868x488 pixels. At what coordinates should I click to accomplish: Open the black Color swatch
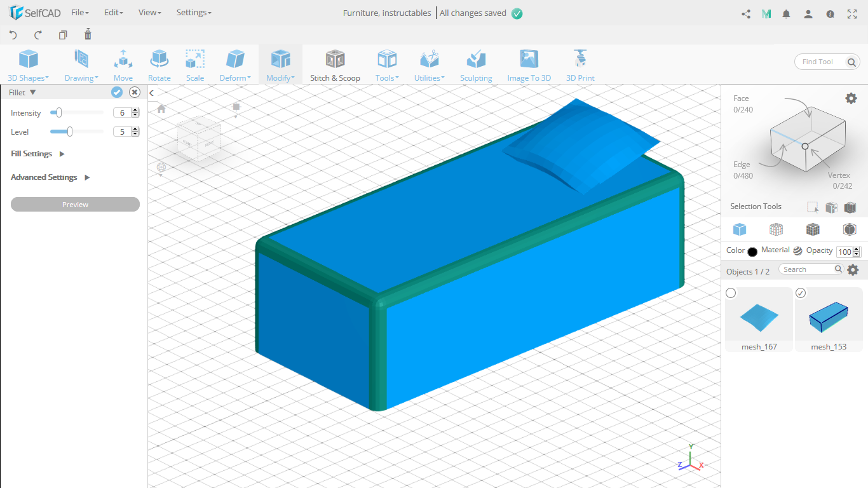[752, 252]
